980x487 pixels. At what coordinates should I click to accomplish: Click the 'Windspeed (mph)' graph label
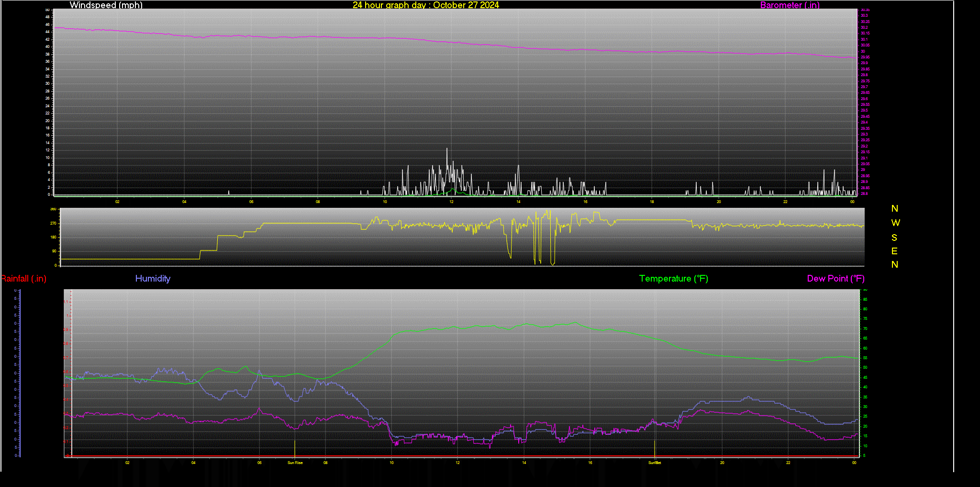106,5
